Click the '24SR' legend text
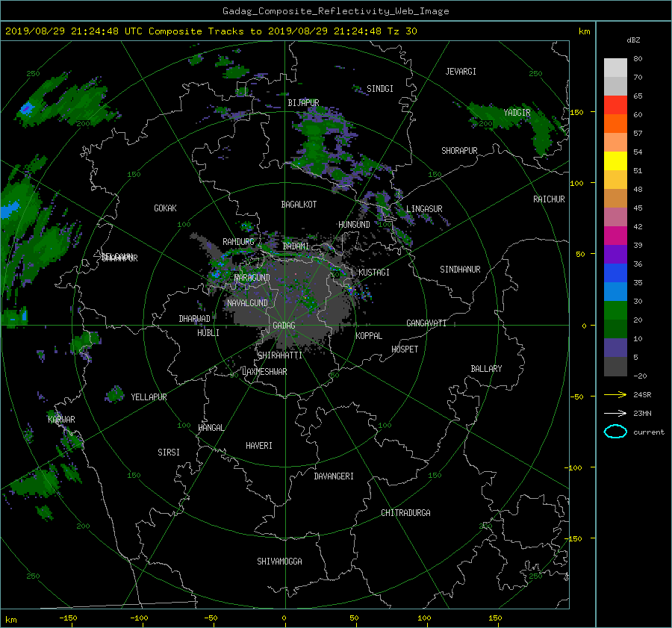This screenshot has height=628, width=672. pos(642,395)
